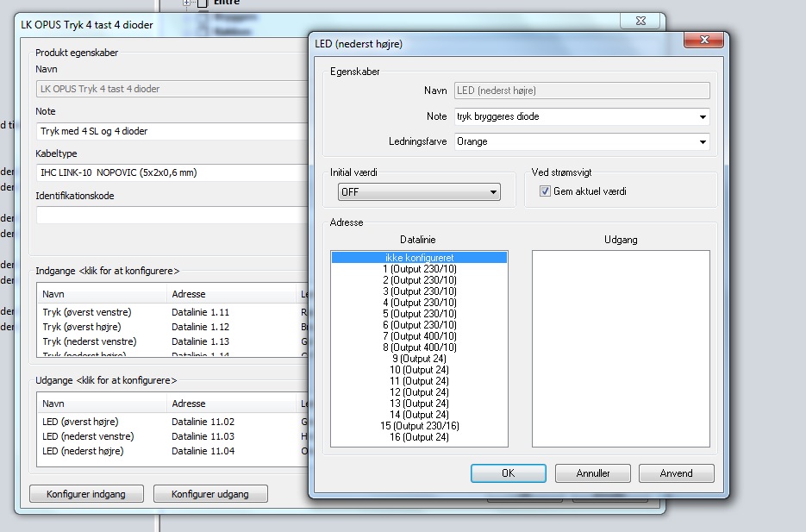Toggle the 'Gem aktuel værdi' checkbox

[545, 191]
